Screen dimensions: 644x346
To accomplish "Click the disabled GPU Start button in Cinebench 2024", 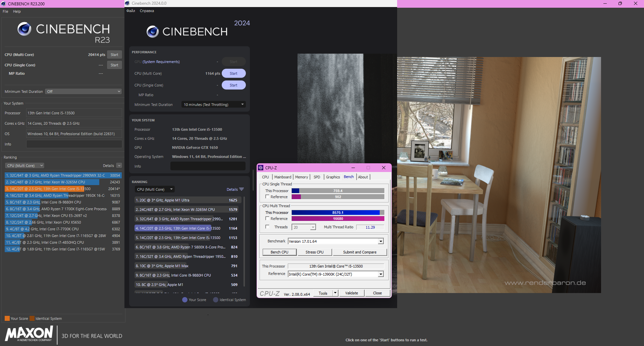I will pyautogui.click(x=233, y=62).
